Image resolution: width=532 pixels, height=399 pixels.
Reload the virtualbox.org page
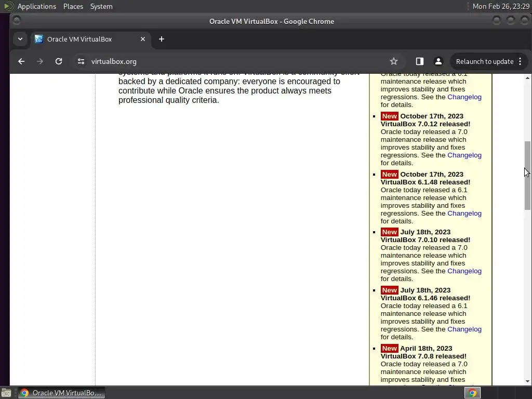tap(59, 61)
